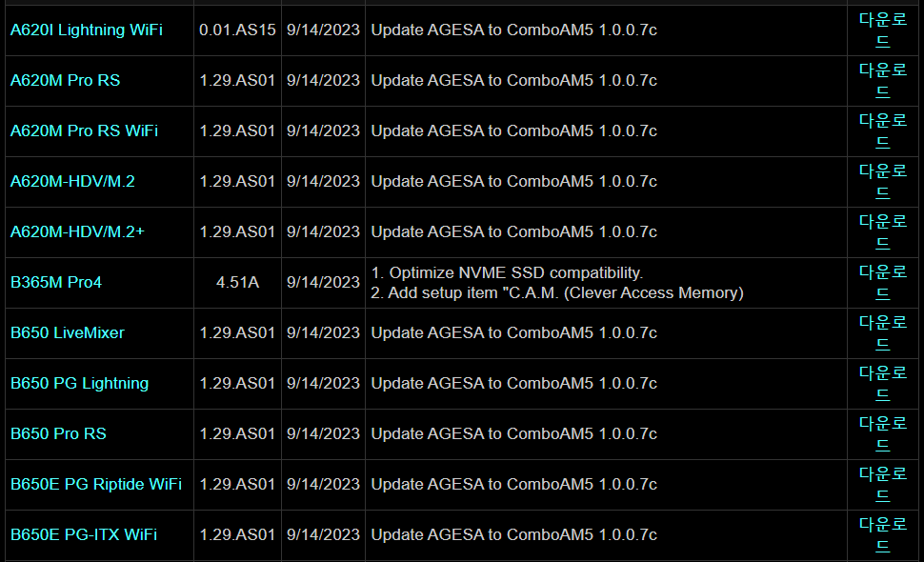Click download link for B650 Pro RS
This screenshot has height=562, width=924.
(x=882, y=434)
